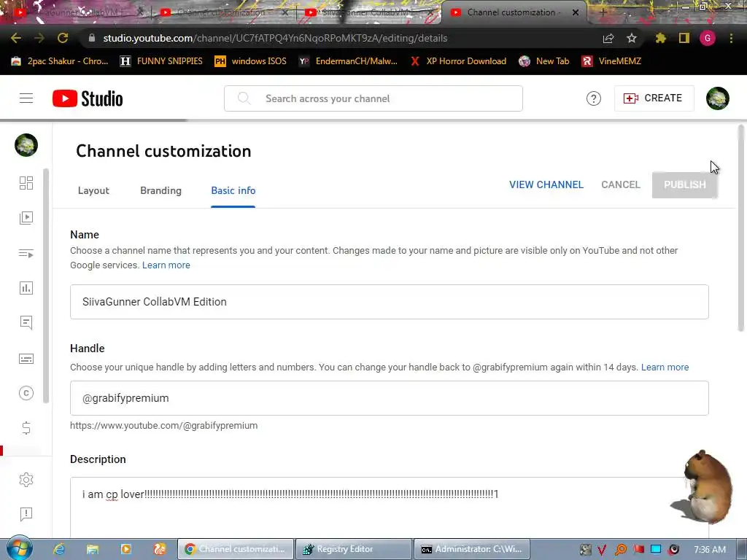The height and width of the screenshot is (560, 747).
Task: Launch Internet Explorer from taskbar
Action: tap(59, 549)
